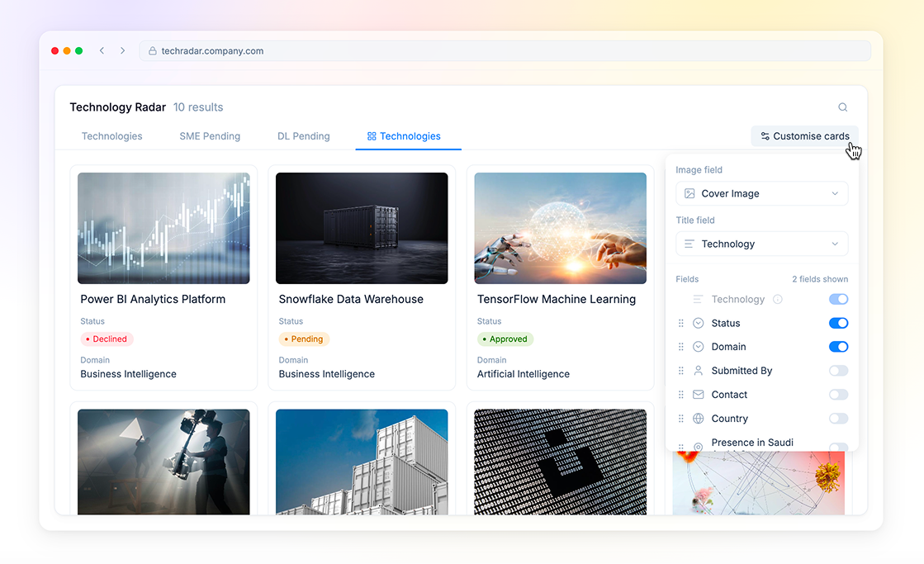Click the Contact envelope icon

click(699, 394)
